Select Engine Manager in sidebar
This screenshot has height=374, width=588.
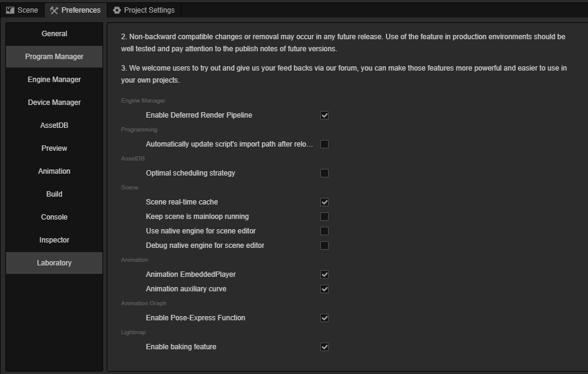[54, 80]
